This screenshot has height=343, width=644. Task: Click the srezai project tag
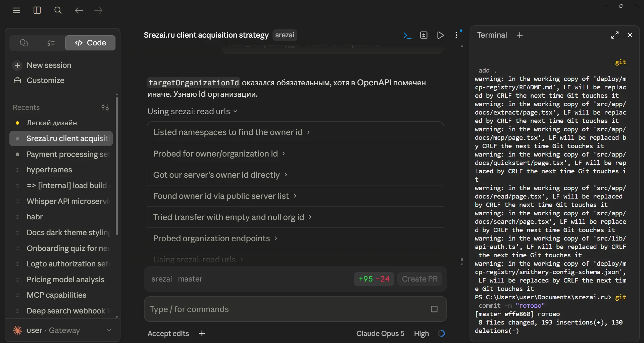click(285, 35)
